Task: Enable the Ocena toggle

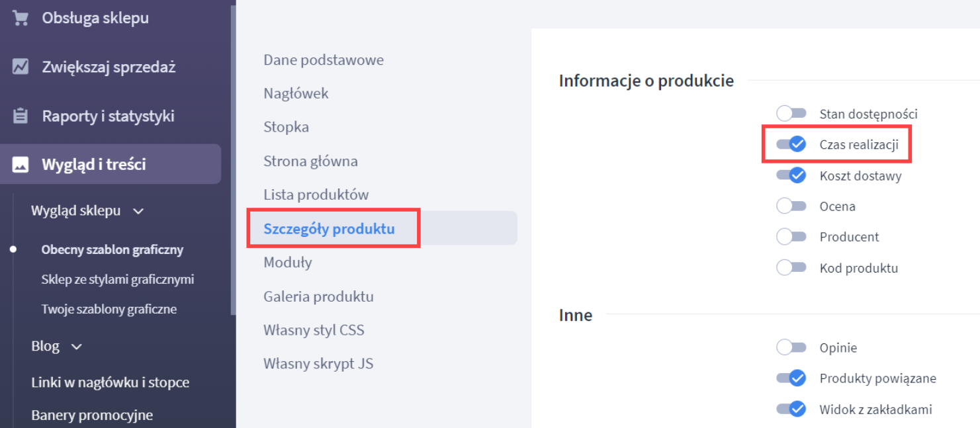Action: [791, 206]
